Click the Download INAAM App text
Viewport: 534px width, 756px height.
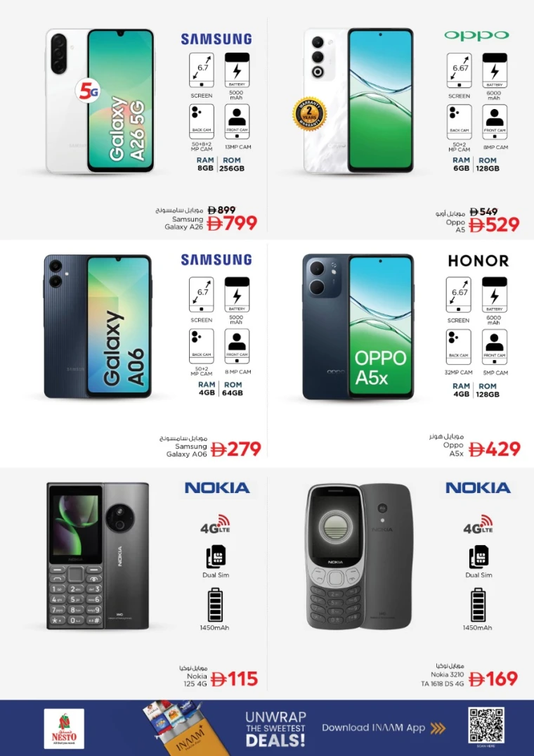(x=374, y=728)
